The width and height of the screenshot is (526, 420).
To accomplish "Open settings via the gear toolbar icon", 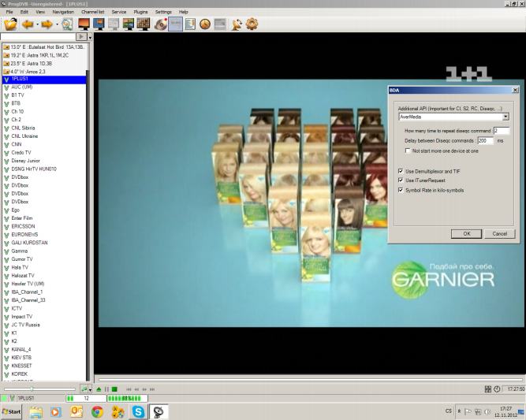I will pyautogui.click(x=252, y=24).
